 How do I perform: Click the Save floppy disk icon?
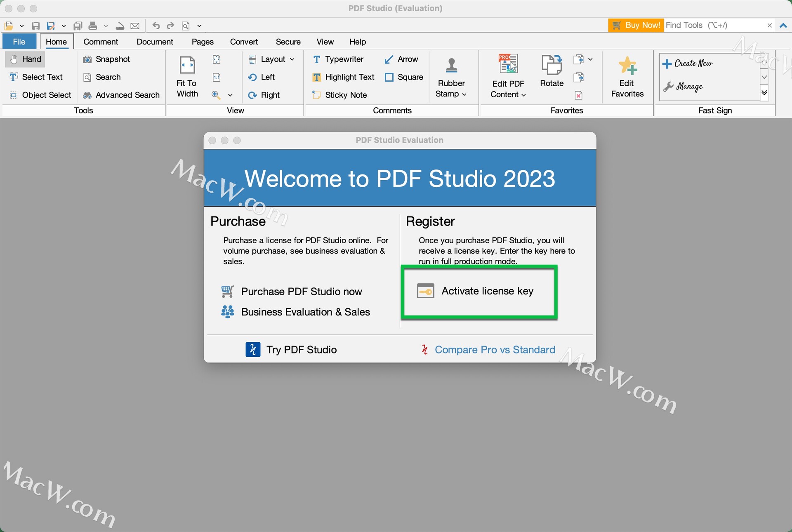pyautogui.click(x=36, y=26)
